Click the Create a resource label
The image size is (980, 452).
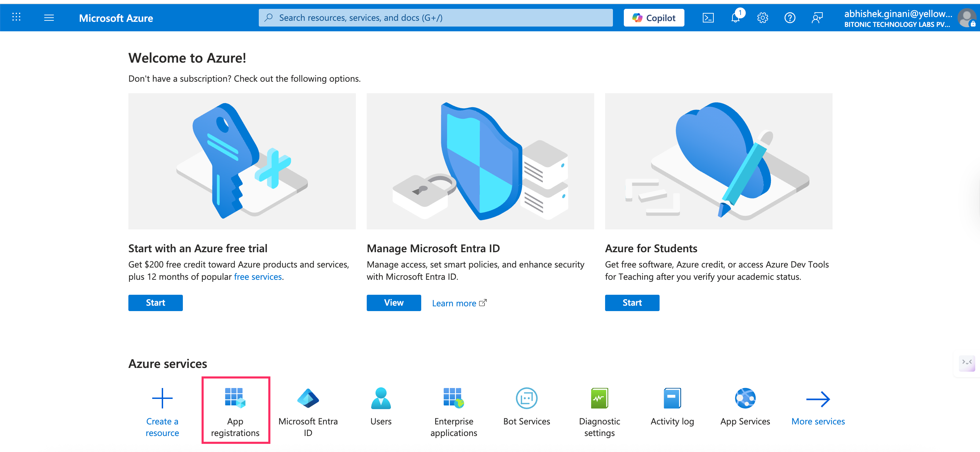[162, 427]
